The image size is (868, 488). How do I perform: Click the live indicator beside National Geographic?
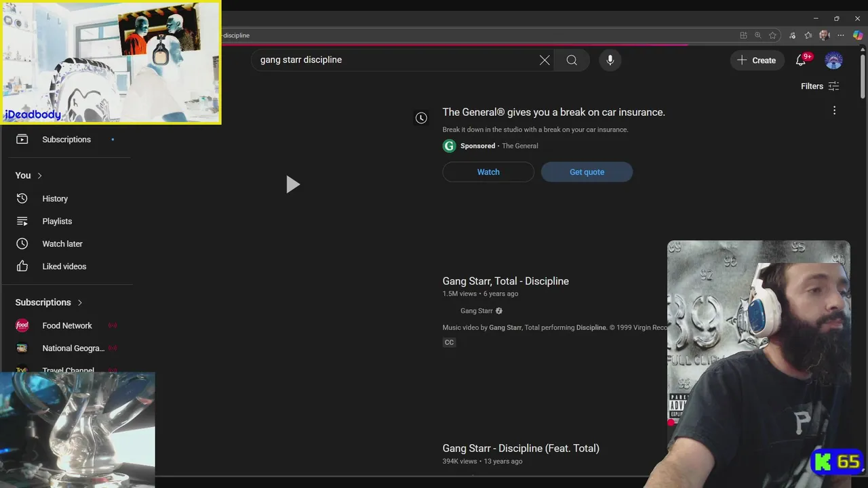(113, 348)
